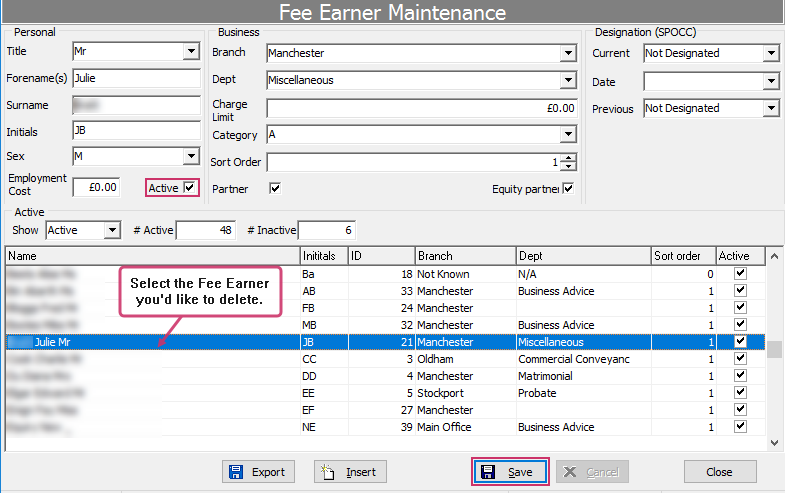Open the Date dropdown

(771, 81)
